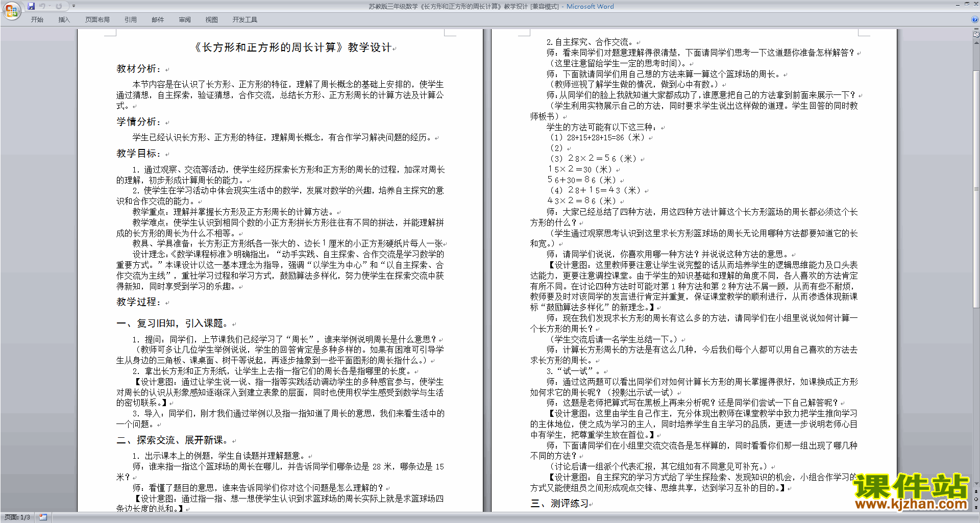This screenshot has width=980, height=523.
Task: Open the 开发工具 tab
Action: click(x=245, y=20)
